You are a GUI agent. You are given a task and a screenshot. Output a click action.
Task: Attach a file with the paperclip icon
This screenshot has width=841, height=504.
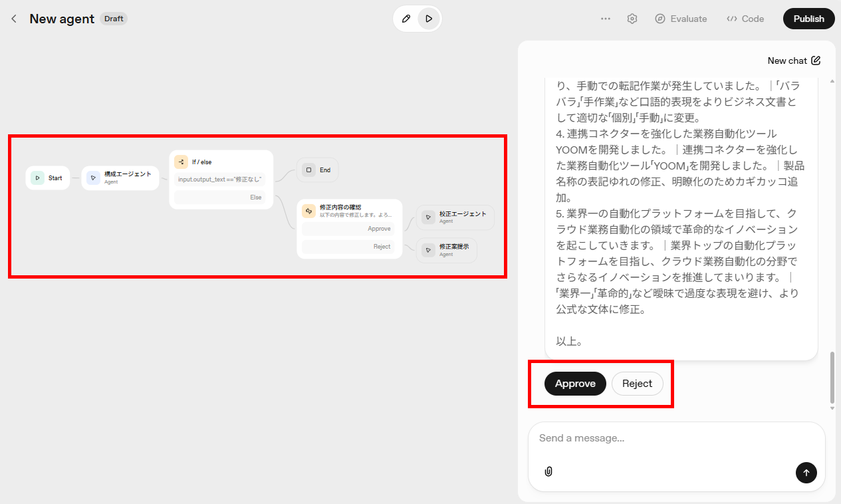pos(548,471)
